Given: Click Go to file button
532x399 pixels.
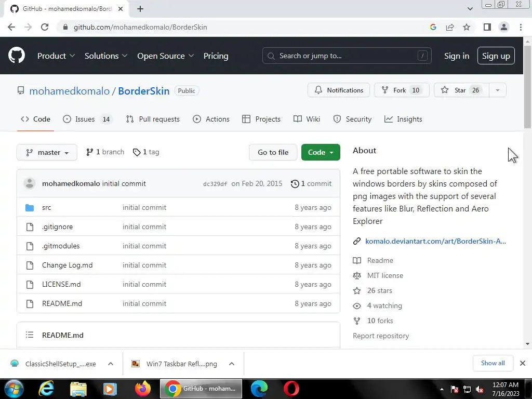Looking at the screenshot, I should 273,152.
